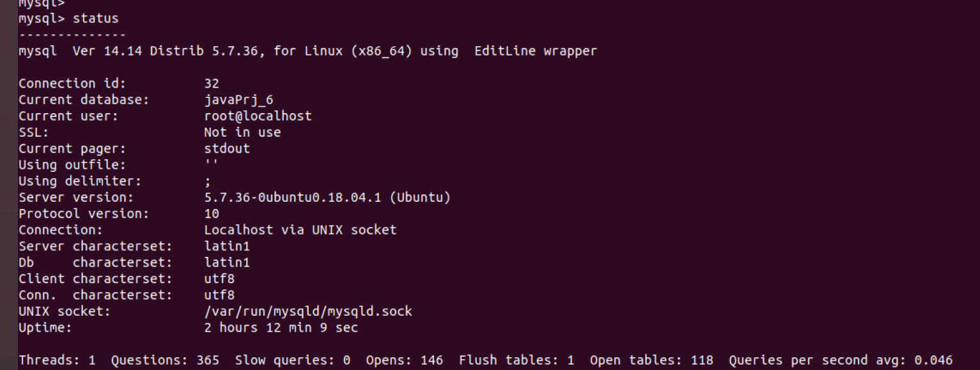
Task: Click the protocol version value 10
Action: coord(212,214)
